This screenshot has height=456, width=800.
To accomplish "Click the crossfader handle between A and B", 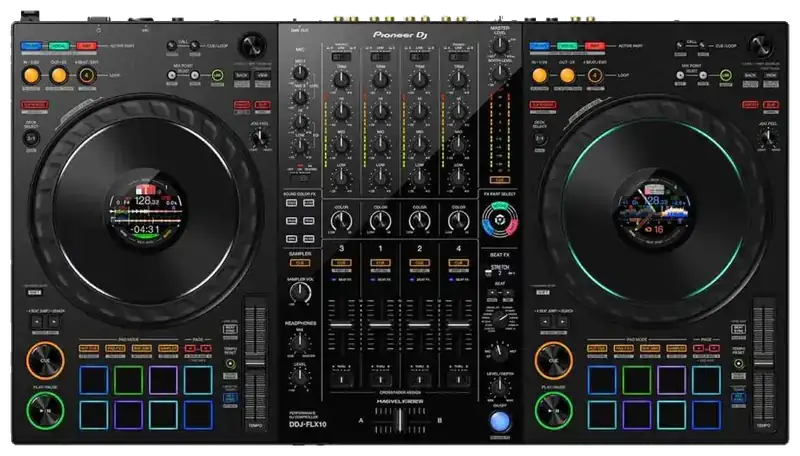I will (x=401, y=421).
